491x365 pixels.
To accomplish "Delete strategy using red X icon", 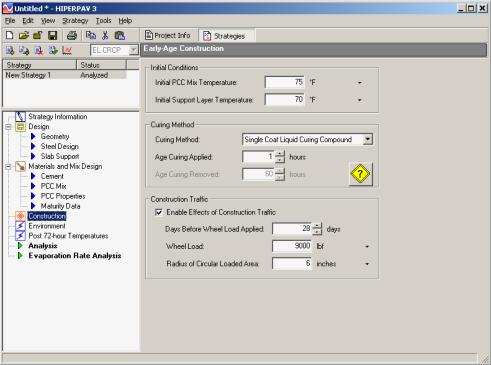I will pyautogui.click(x=39, y=51).
